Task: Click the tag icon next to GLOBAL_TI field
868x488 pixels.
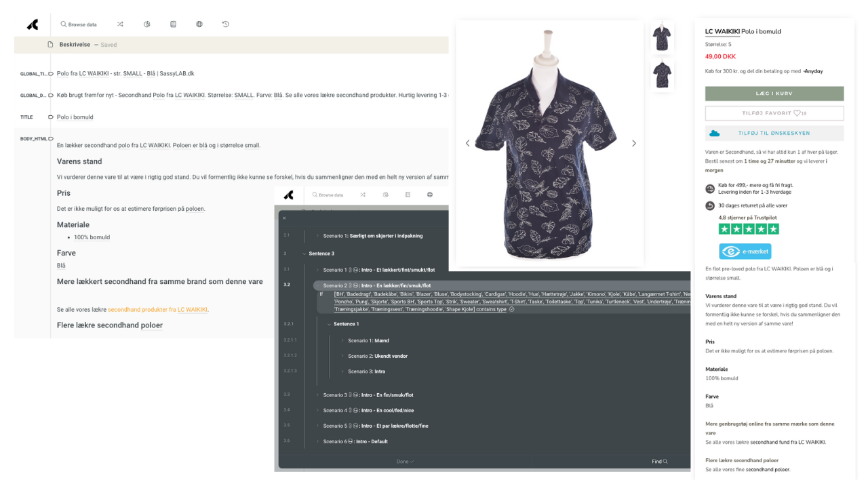Action: point(51,74)
